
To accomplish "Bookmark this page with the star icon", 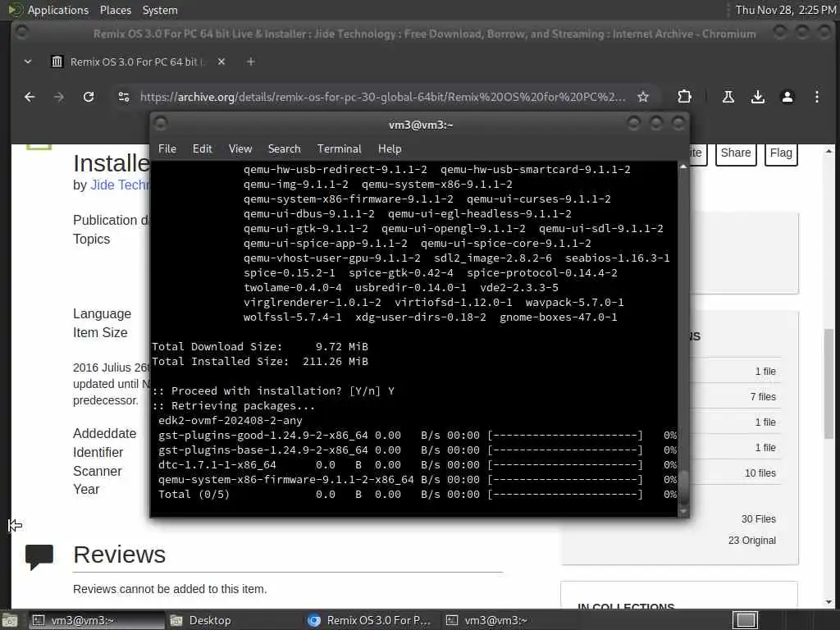I will [643, 97].
